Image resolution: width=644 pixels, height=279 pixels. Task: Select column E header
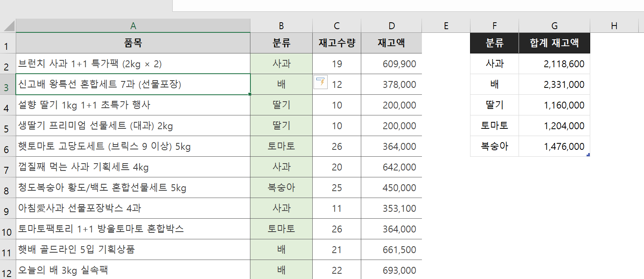click(446, 26)
